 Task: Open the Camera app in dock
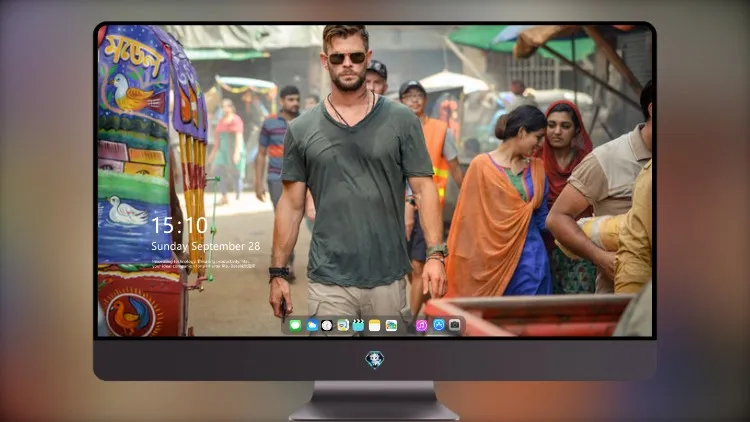[455, 325]
